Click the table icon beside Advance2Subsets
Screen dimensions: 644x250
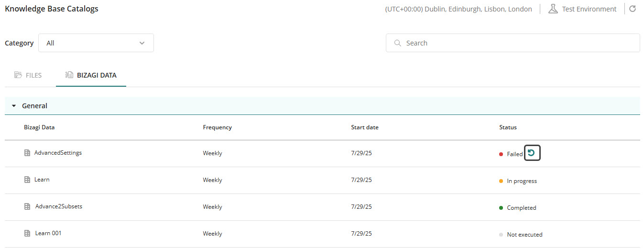click(27, 207)
